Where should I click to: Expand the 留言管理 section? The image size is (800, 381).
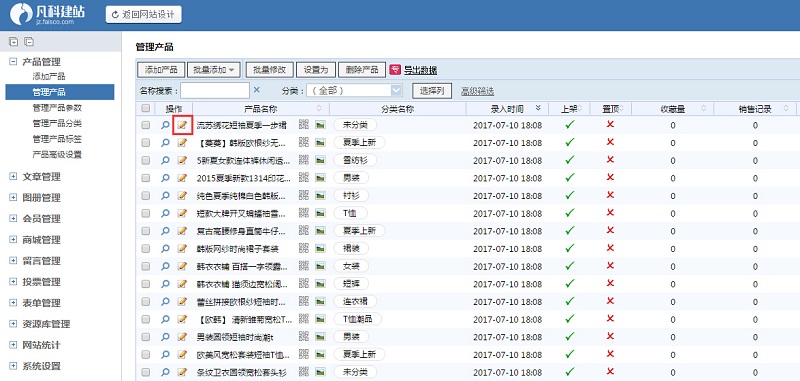pyautogui.click(x=13, y=261)
